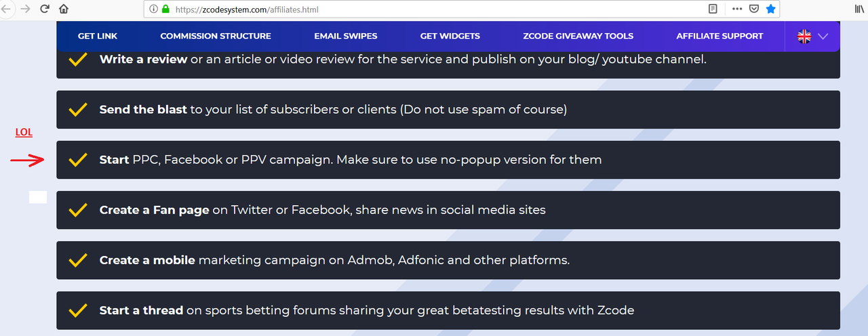This screenshot has height=336, width=868.
Task: Click the checkmark beside Create a Fan page
Action: pyautogui.click(x=79, y=210)
